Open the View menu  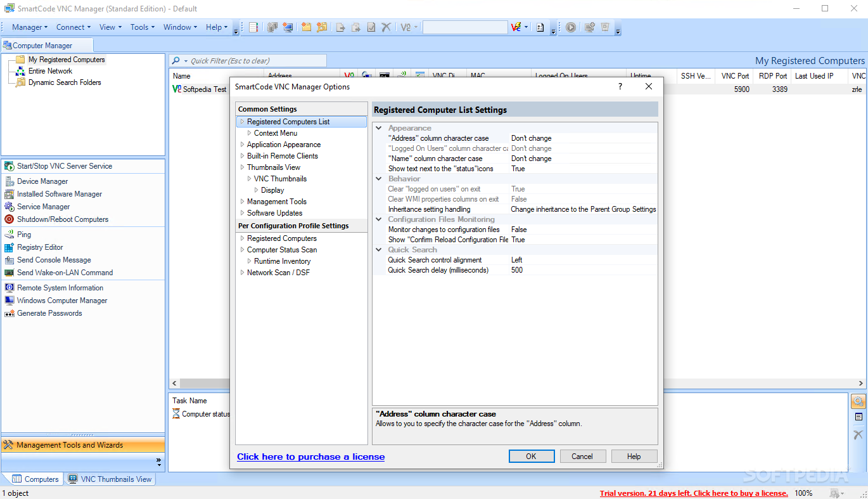click(x=111, y=27)
